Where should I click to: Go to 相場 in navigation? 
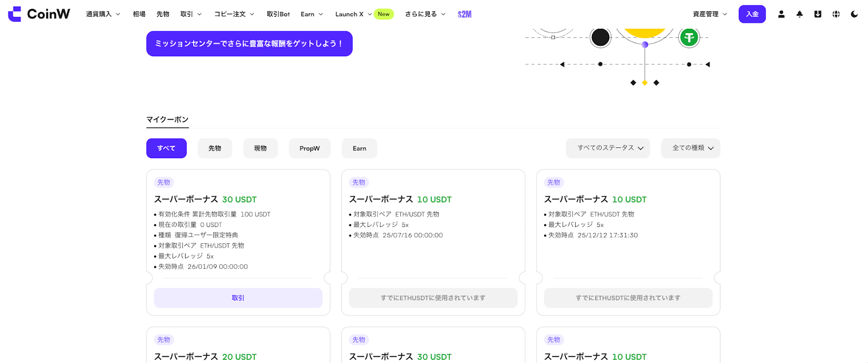click(x=139, y=14)
